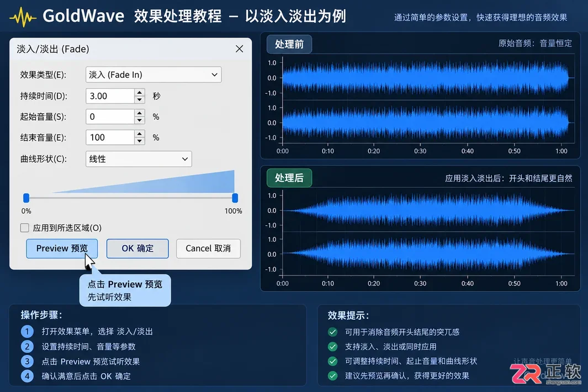Open the 效果类型 dropdown showing 淡入 (Fade In)

(x=153, y=75)
